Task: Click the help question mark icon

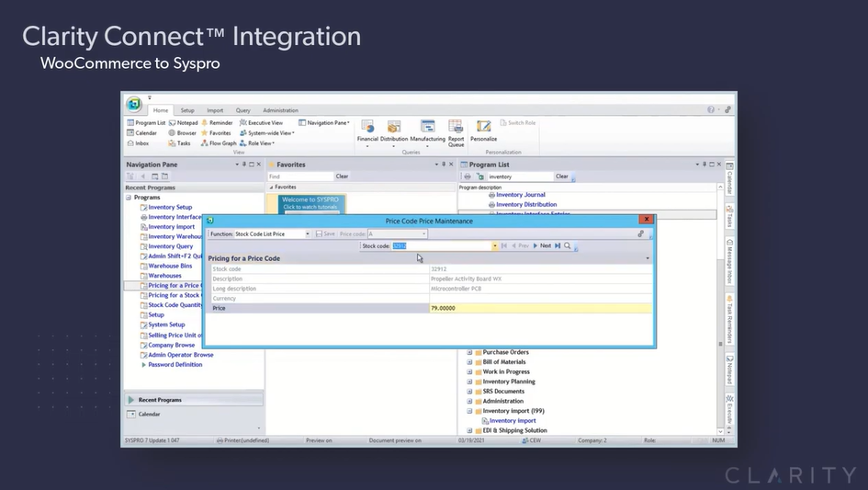Action: tap(711, 109)
